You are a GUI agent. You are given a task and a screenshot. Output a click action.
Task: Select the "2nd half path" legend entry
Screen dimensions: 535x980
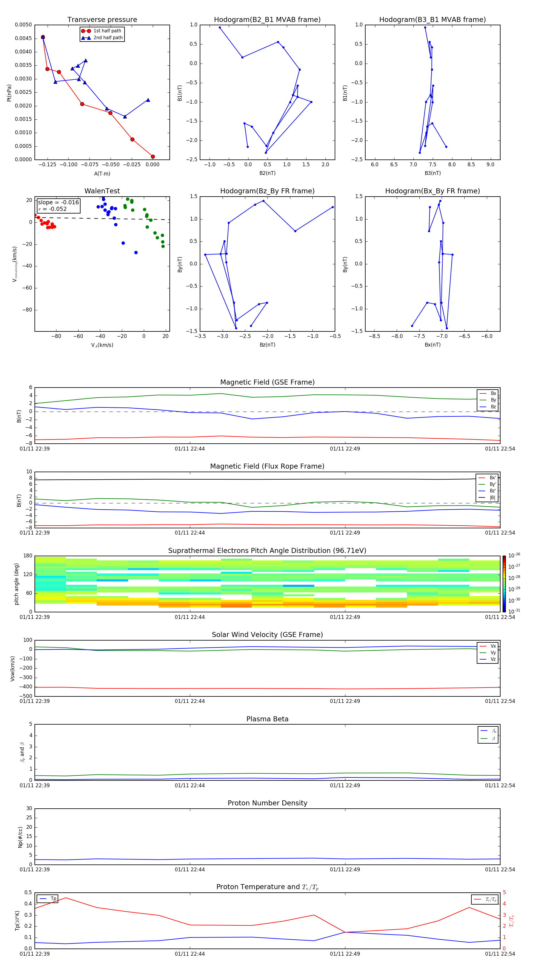[x=102, y=38]
